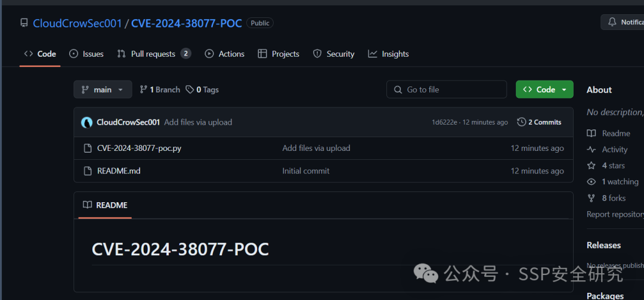Click the Actions play icon
The height and width of the screenshot is (300, 644).
pyautogui.click(x=209, y=54)
